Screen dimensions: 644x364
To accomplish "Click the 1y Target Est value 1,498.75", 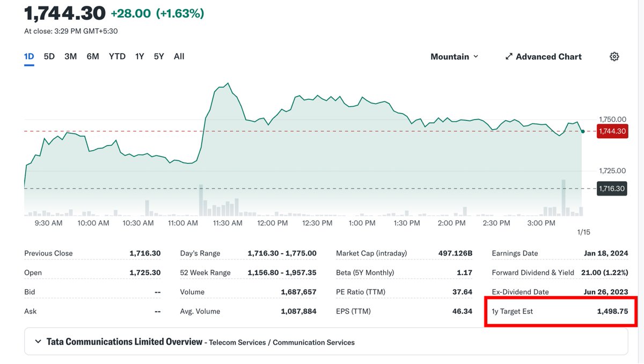I will coord(612,311).
